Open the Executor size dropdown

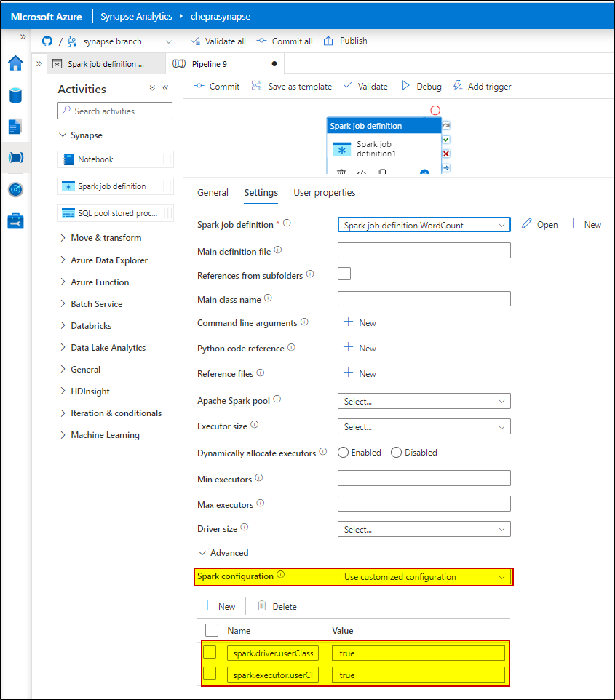(x=424, y=426)
